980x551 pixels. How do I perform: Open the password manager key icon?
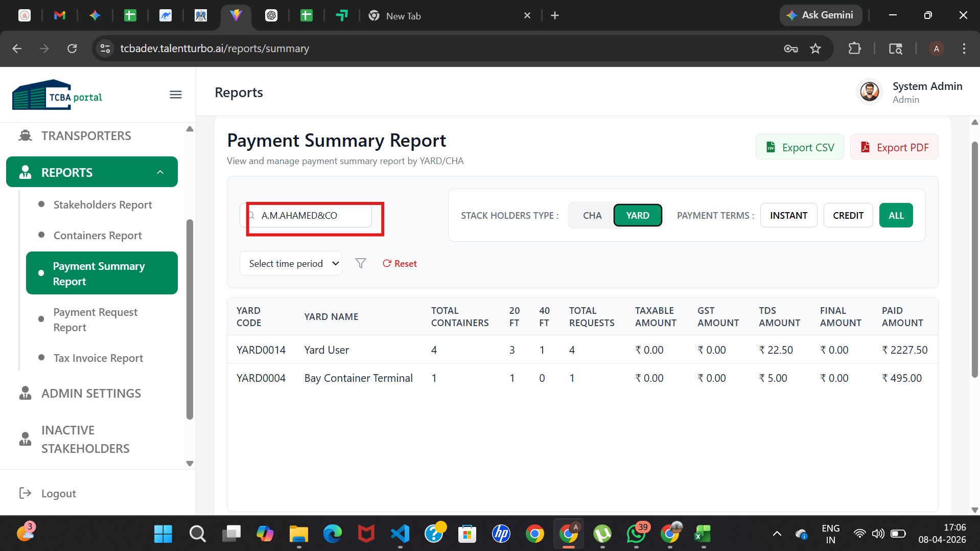pyautogui.click(x=791, y=49)
